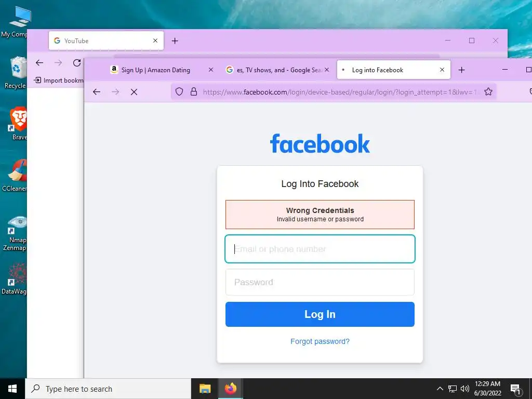
Task: Click the blue Log In button
Action: pos(320,314)
